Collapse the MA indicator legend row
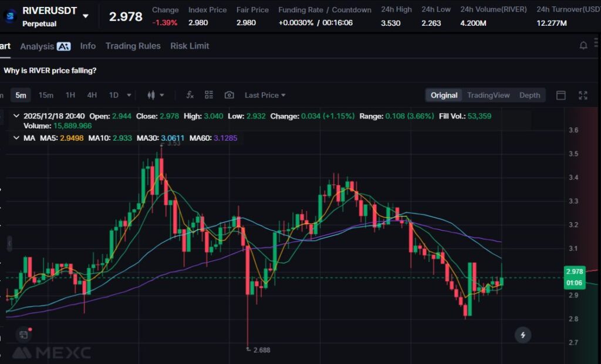The height and width of the screenshot is (364, 601). 16,138
